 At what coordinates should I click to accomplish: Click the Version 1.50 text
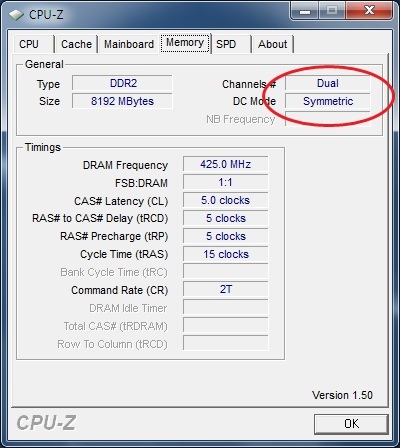coord(342,395)
